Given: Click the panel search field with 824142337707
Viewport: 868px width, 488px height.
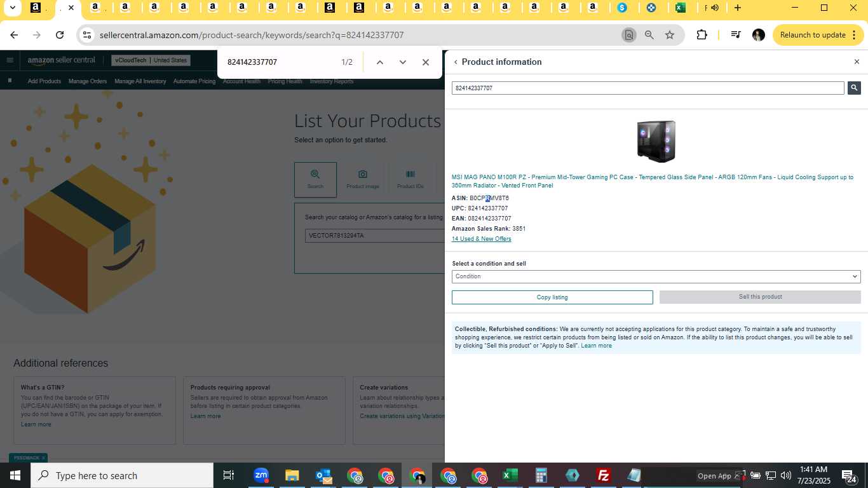Looking at the screenshot, I should pos(648,88).
